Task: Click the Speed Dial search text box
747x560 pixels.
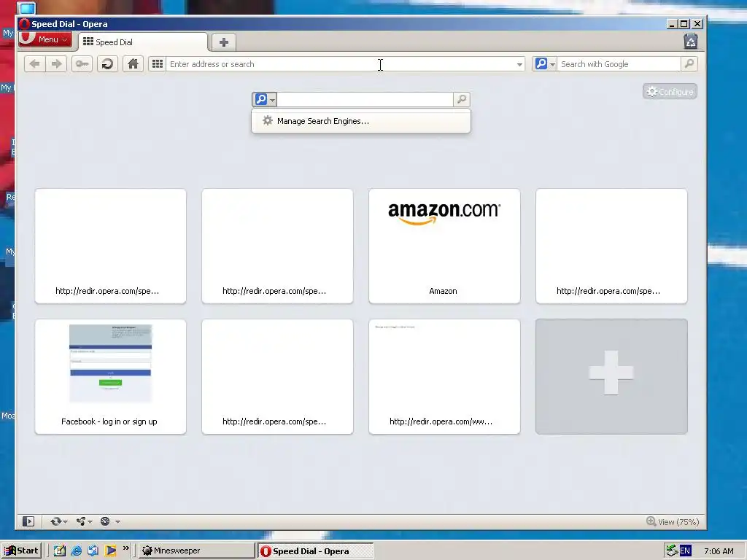Action: click(x=365, y=99)
